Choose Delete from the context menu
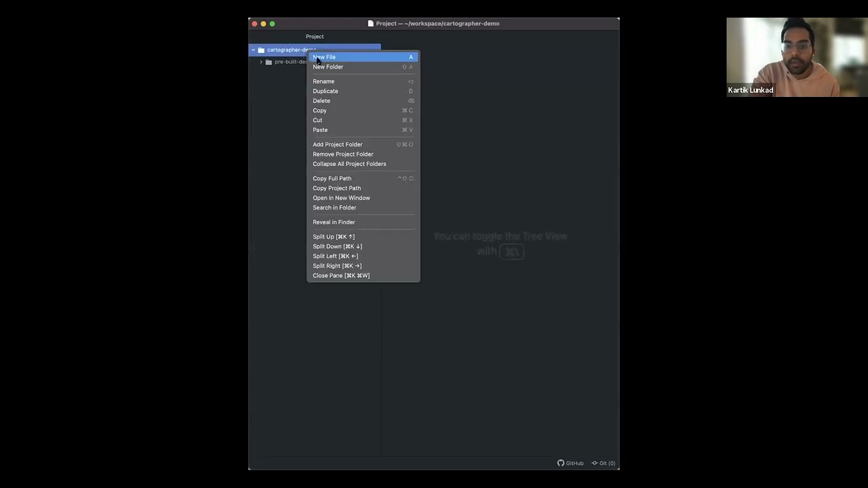868x488 pixels. point(363,100)
